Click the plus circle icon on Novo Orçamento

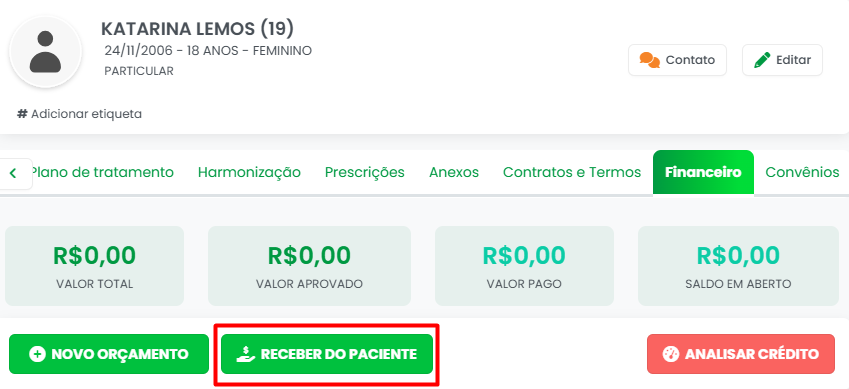coord(37,354)
